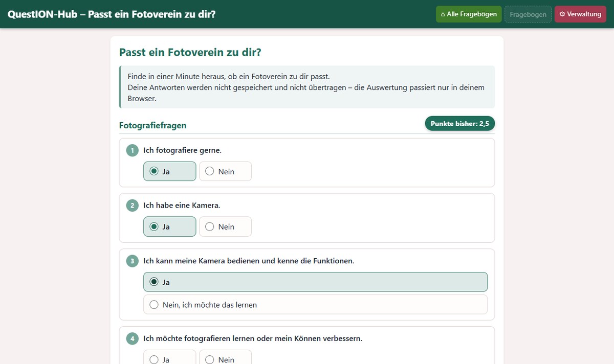614x364 pixels.
Task: Click the 'Passt ein Fotoverein zu dir?' card heading
Action: [190, 52]
